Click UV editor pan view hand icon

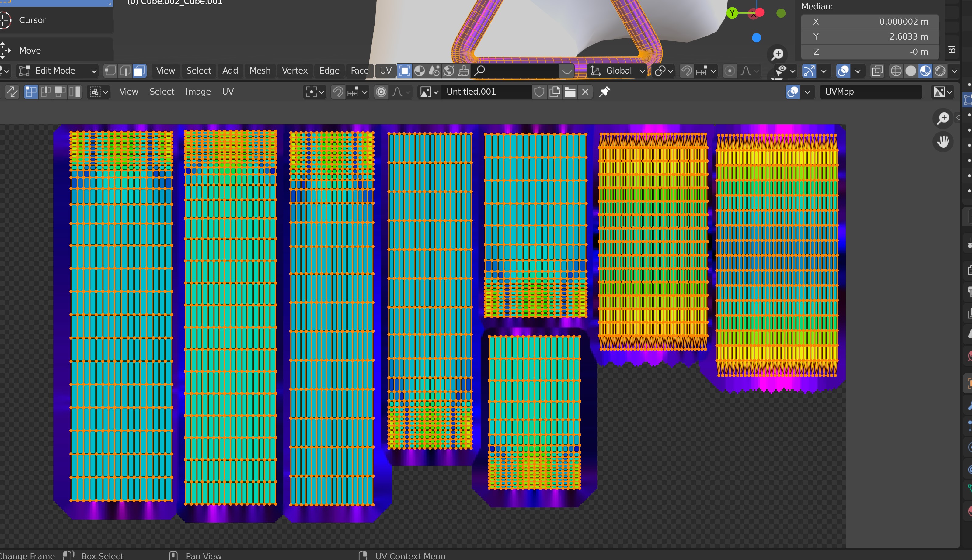coord(943,142)
